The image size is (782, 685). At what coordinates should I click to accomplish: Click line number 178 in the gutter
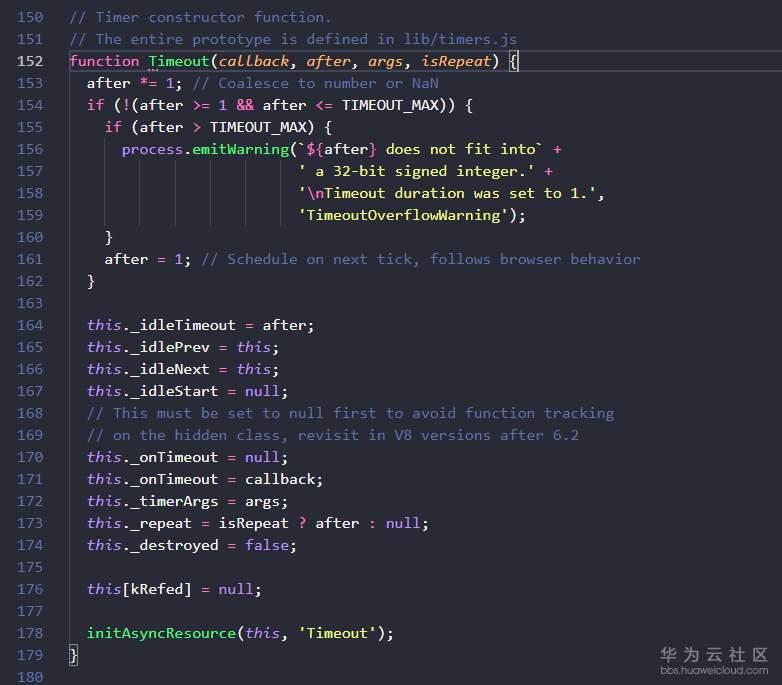tap(30, 633)
